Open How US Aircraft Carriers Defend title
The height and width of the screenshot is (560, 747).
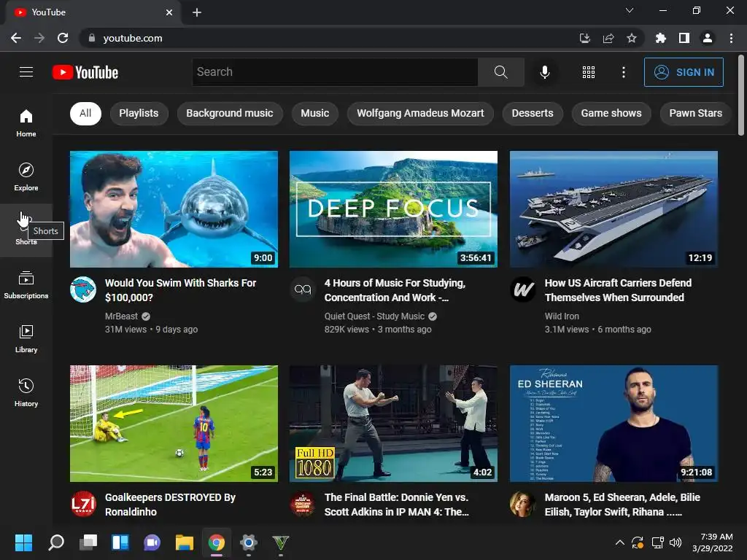tap(618, 290)
